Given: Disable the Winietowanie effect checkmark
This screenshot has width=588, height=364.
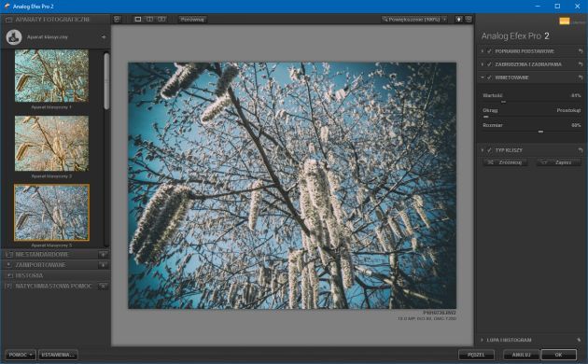Looking at the screenshot, I should click(x=489, y=77).
